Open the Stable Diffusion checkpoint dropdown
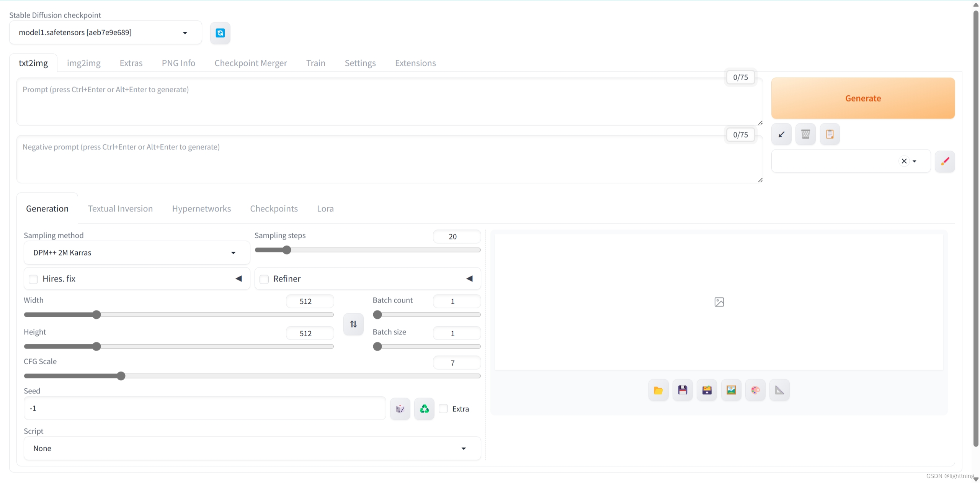The width and height of the screenshot is (980, 483). coord(105,33)
